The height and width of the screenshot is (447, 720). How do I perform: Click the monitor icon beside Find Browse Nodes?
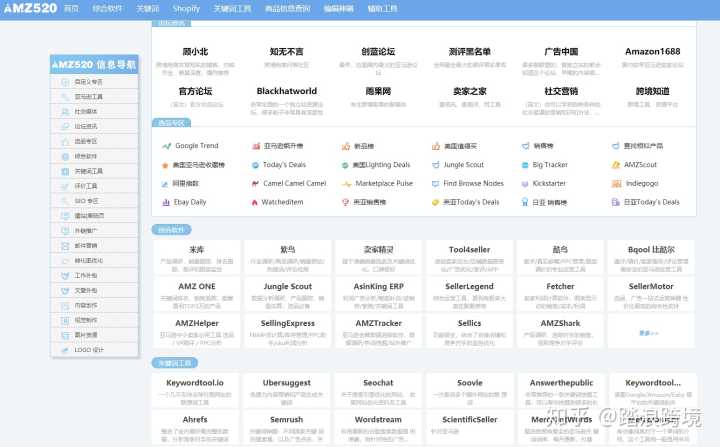coord(435,184)
